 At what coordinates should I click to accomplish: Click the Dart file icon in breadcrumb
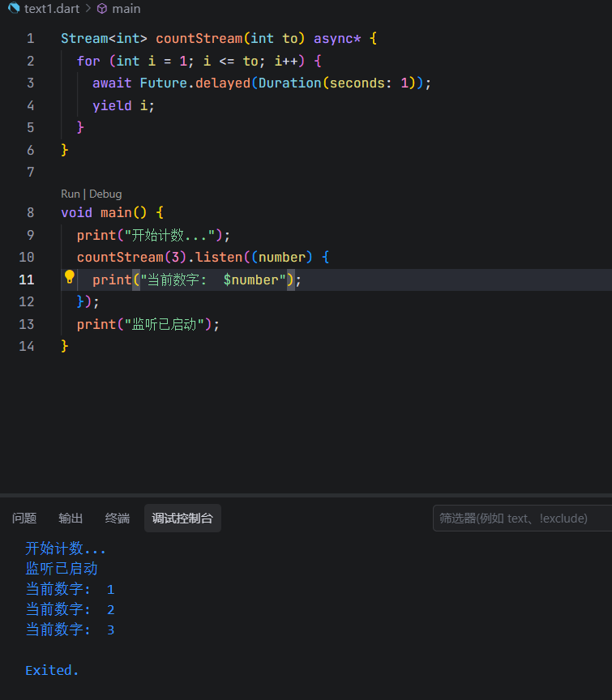(x=14, y=8)
